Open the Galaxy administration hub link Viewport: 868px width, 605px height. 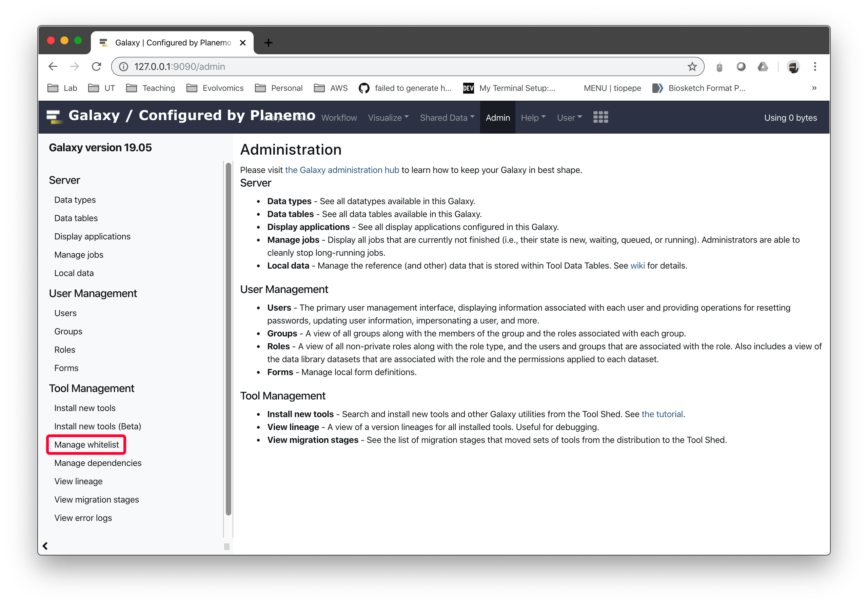pos(342,170)
